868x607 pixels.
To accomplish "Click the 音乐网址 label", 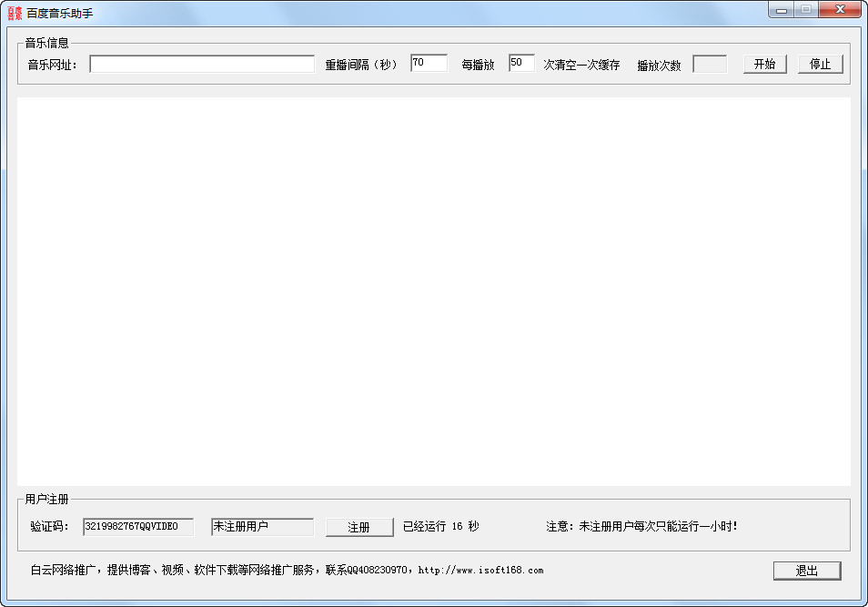I will [x=53, y=65].
